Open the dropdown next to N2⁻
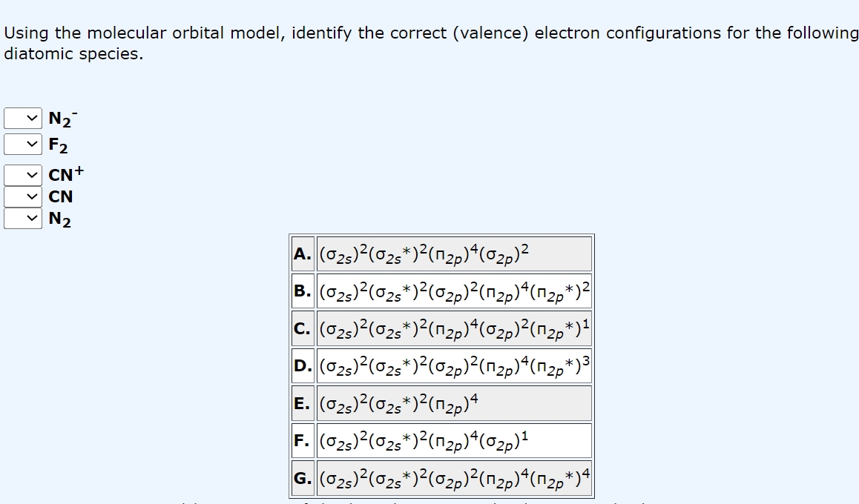This screenshot has height=504, width=859. [22, 119]
